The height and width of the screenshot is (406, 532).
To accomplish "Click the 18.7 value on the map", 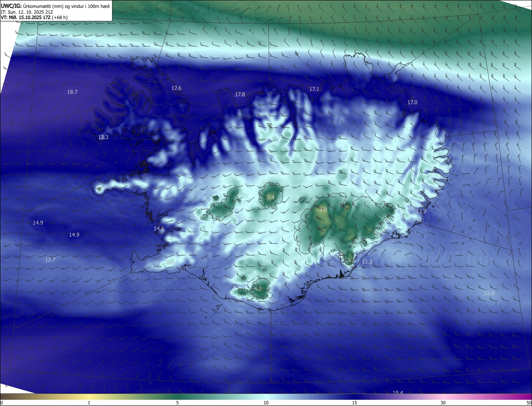I will [x=72, y=92].
